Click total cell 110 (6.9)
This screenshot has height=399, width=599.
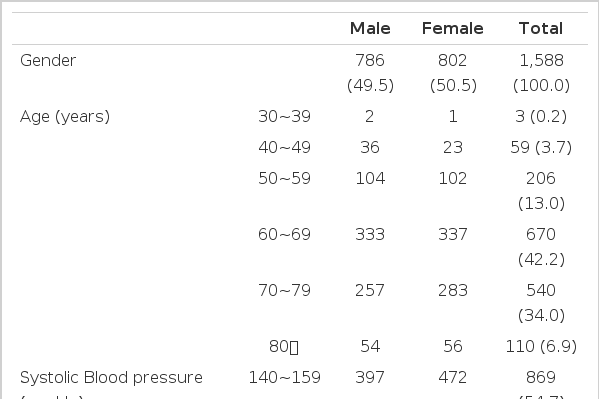[541, 347]
